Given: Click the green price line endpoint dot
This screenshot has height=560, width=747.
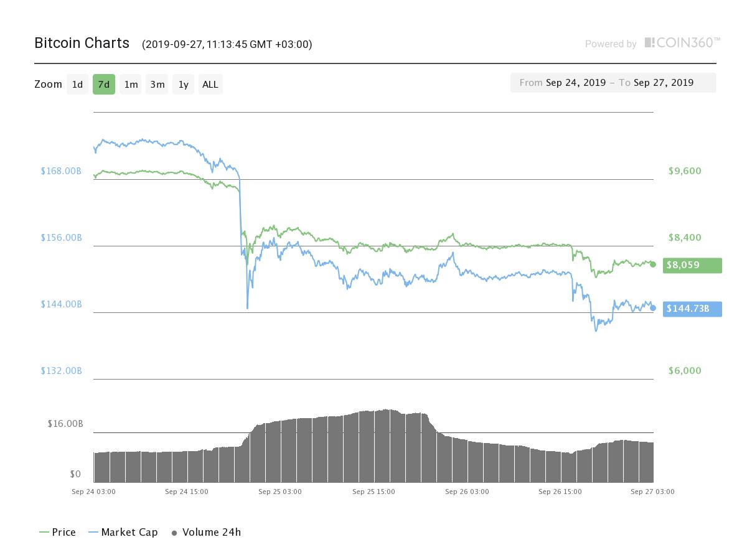Looking at the screenshot, I should [653, 264].
